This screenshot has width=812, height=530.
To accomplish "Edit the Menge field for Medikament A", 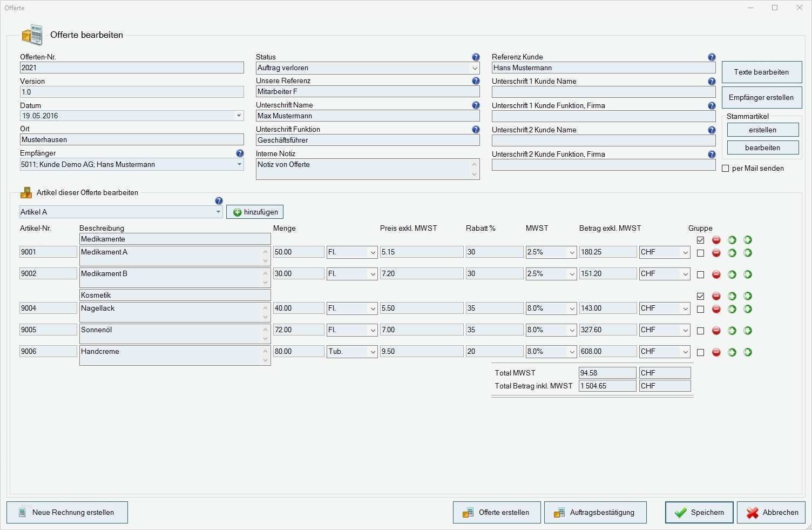I will click(x=299, y=252).
